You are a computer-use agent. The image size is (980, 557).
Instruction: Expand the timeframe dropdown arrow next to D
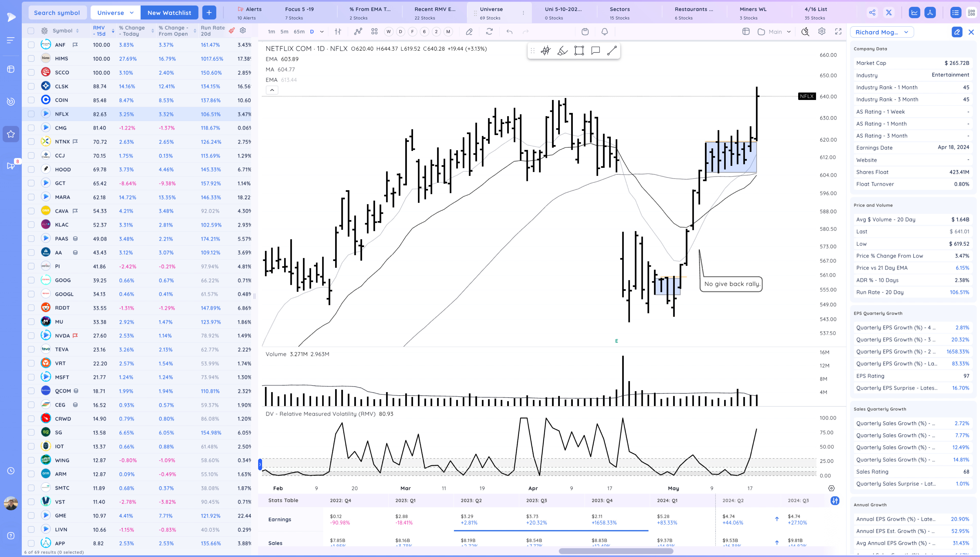point(322,32)
